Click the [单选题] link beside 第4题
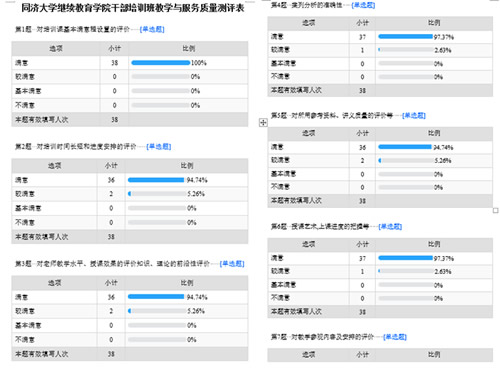The width and height of the screenshot is (500, 368). pos(363,5)
